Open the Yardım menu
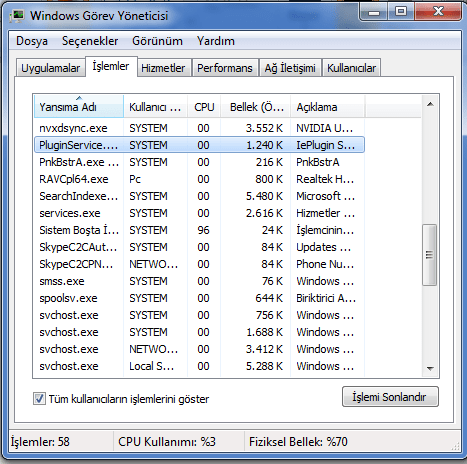 pos(216,41)
